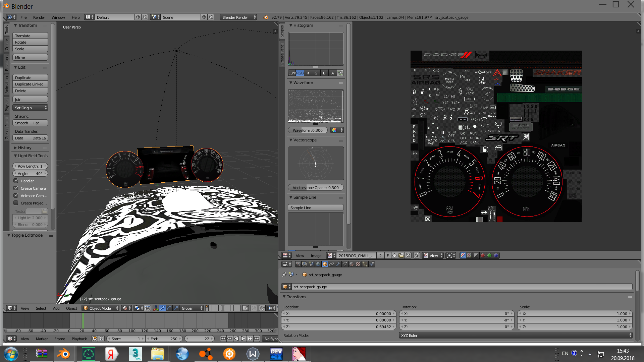Pin the image in UV editor header
The height and width of the screenshot is (362, 644).
click(416, 255)
